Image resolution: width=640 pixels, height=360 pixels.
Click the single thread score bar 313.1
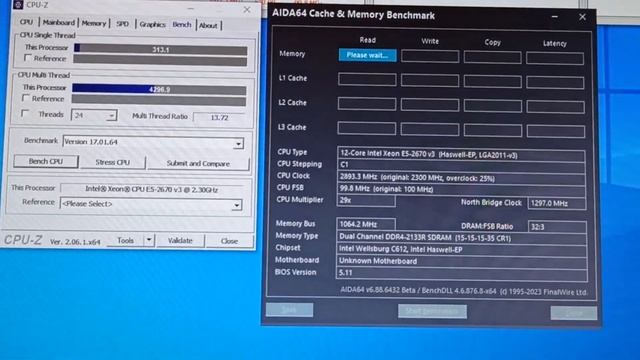click(x=160, y=49)
